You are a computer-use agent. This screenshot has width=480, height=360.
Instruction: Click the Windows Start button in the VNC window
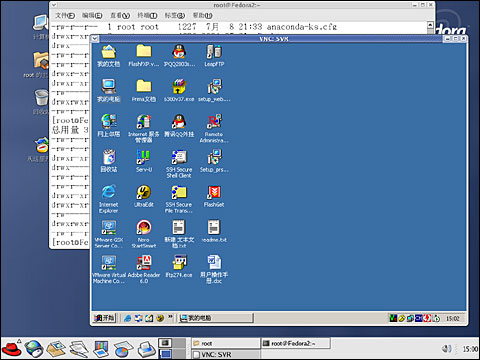coord(104,318)
